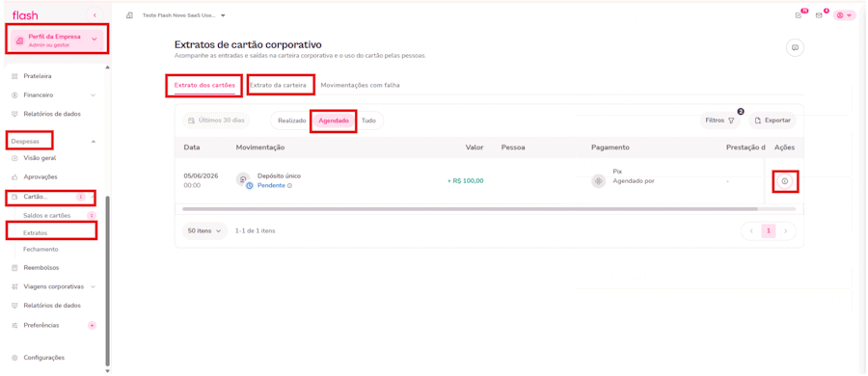Click the lower Relatórios de dados icon

[x=14, y=306]
